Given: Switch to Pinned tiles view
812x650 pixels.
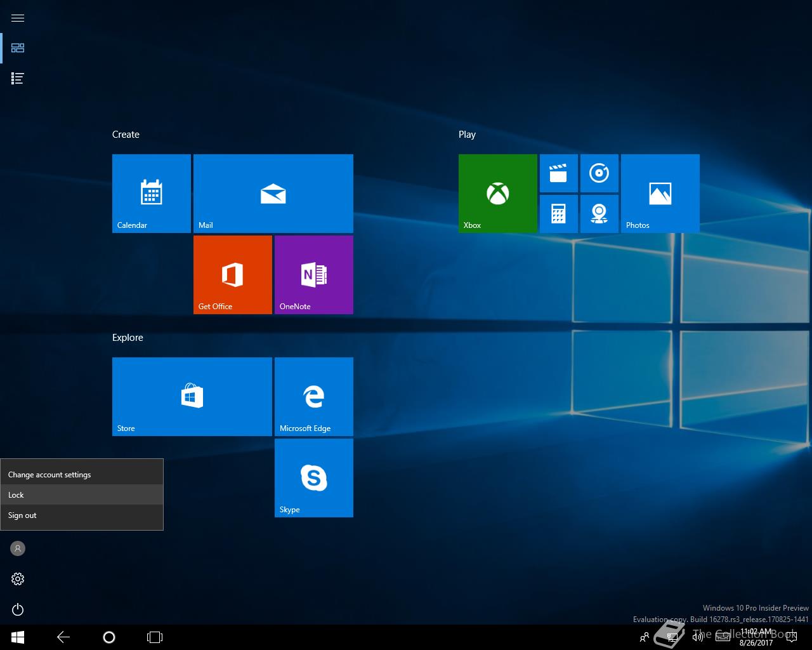Looking at the screenshot, I should [x=18, y=48].
